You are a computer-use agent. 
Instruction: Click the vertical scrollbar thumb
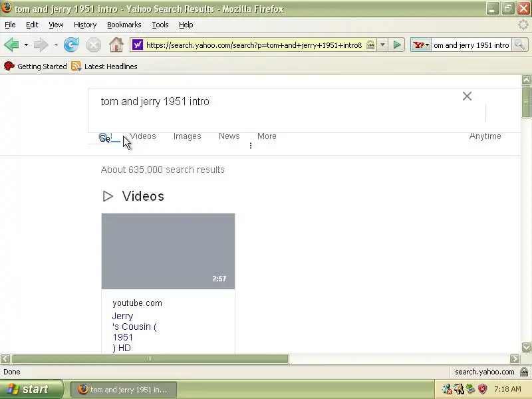(526, 102)
